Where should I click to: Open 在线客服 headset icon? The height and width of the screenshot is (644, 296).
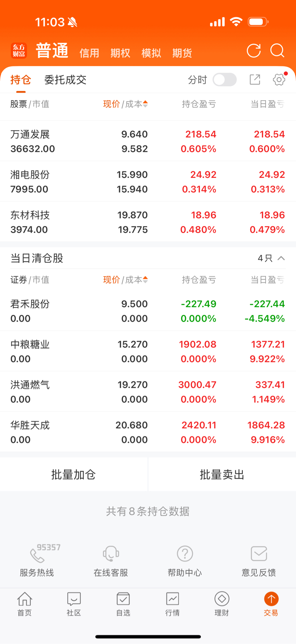tap(111, 553)
